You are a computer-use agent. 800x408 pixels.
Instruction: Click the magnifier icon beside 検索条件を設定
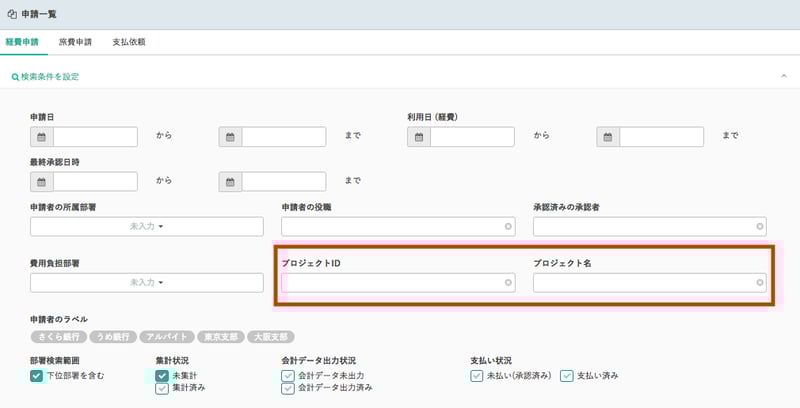click(x=15, y=78)
